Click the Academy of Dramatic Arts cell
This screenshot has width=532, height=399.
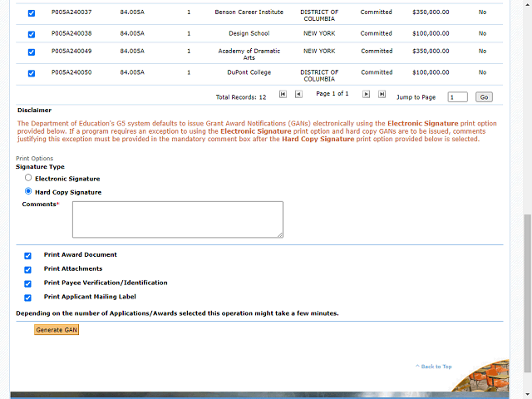249,54
